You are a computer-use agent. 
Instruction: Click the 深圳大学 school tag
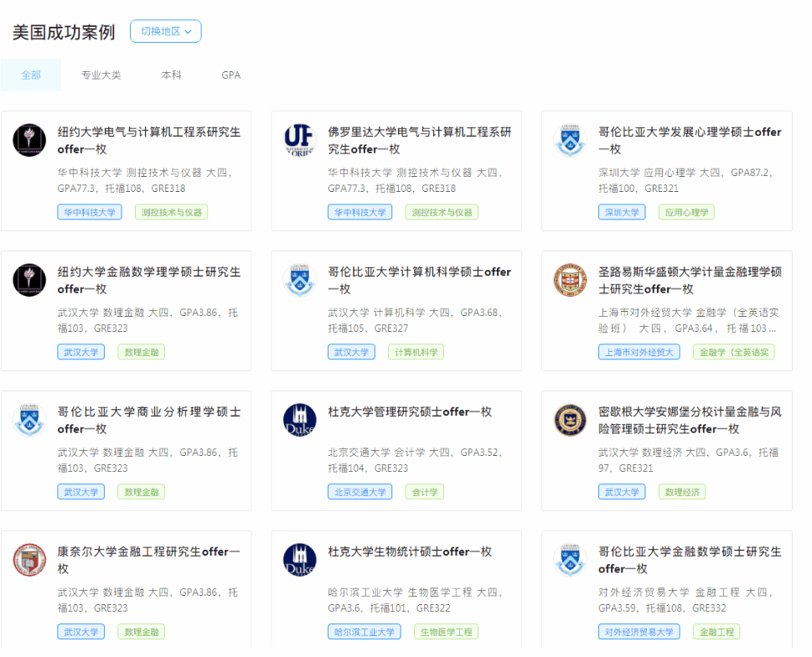coord(622,212)
